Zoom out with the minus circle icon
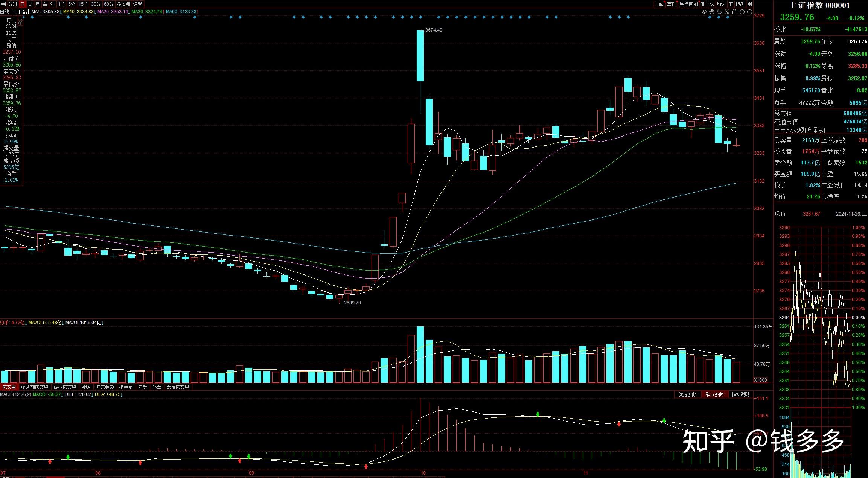868x478 pixels. tap(749, 12)
